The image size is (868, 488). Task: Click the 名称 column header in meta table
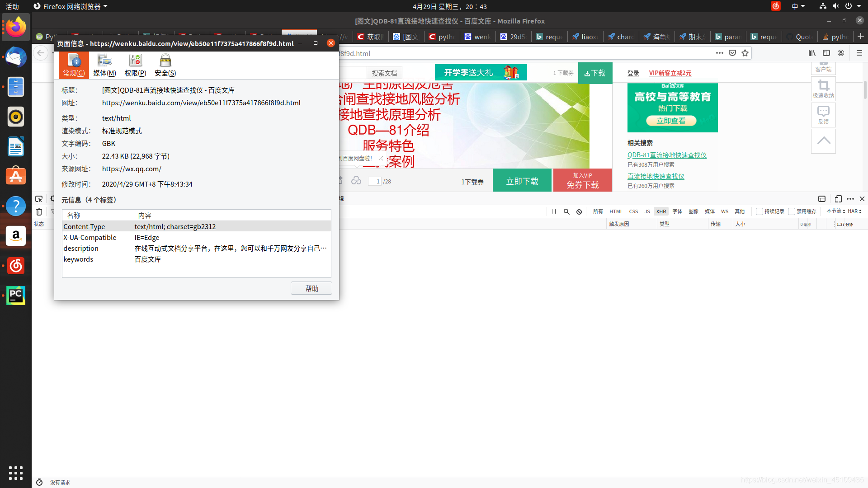click(x=99, y=215)
